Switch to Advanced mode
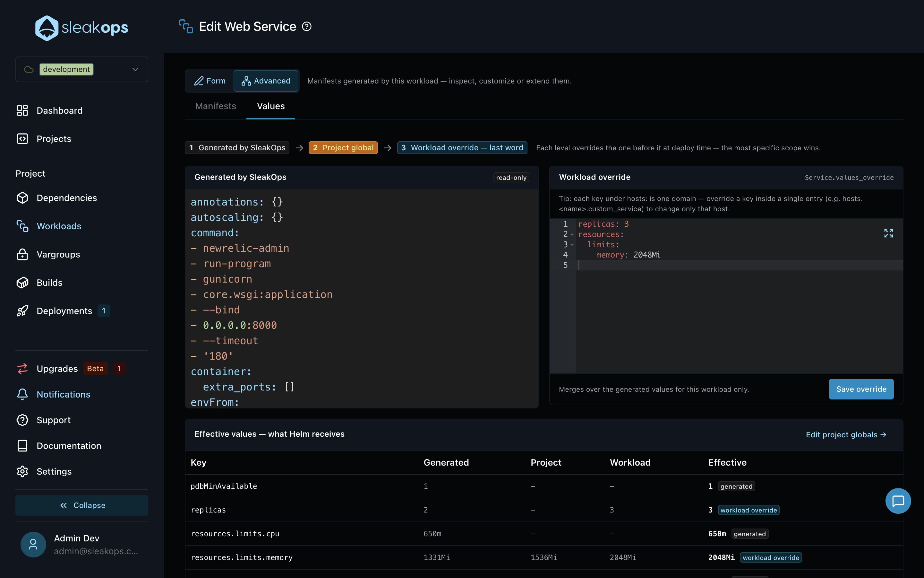Viewport: 924px width, 578px height. [266, 81]
